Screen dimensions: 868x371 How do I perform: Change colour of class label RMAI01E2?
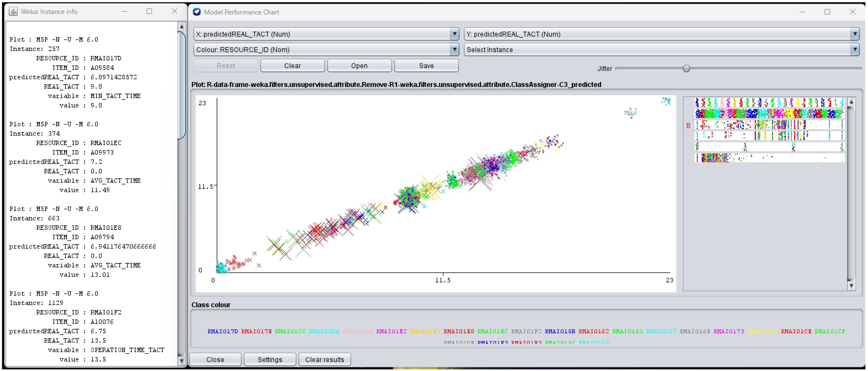click(391, 331)
